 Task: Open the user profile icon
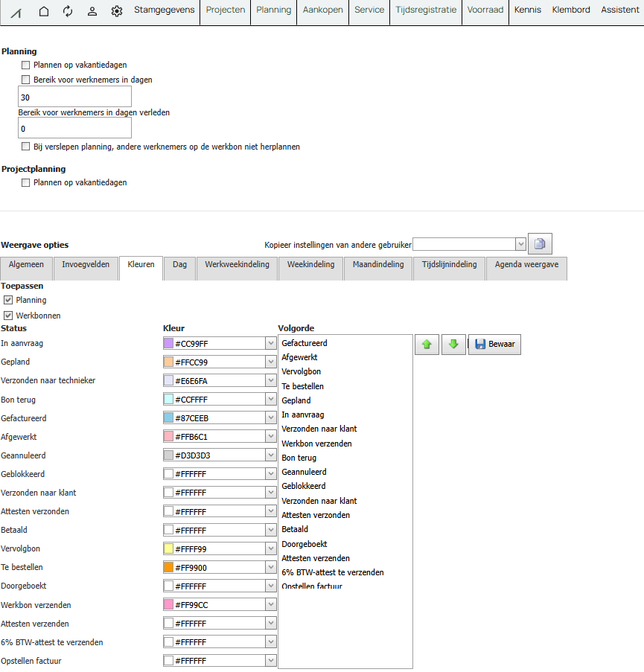[x=92, y=11]
